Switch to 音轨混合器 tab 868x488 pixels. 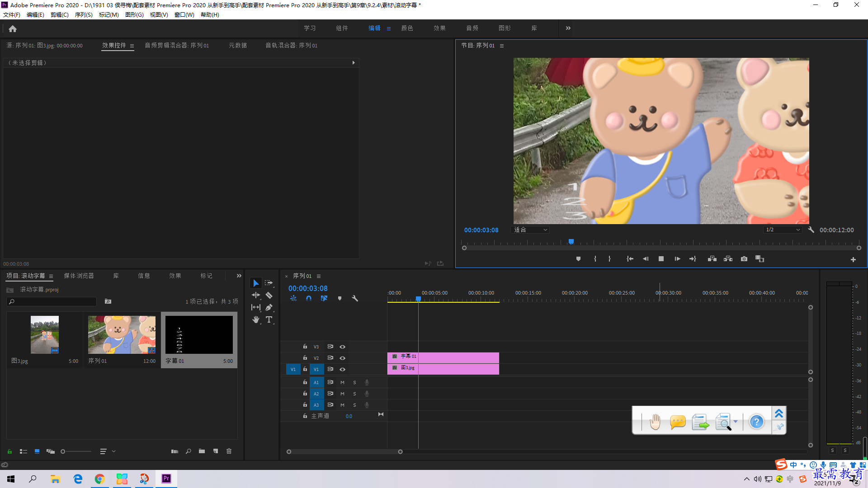pos(291,45)
